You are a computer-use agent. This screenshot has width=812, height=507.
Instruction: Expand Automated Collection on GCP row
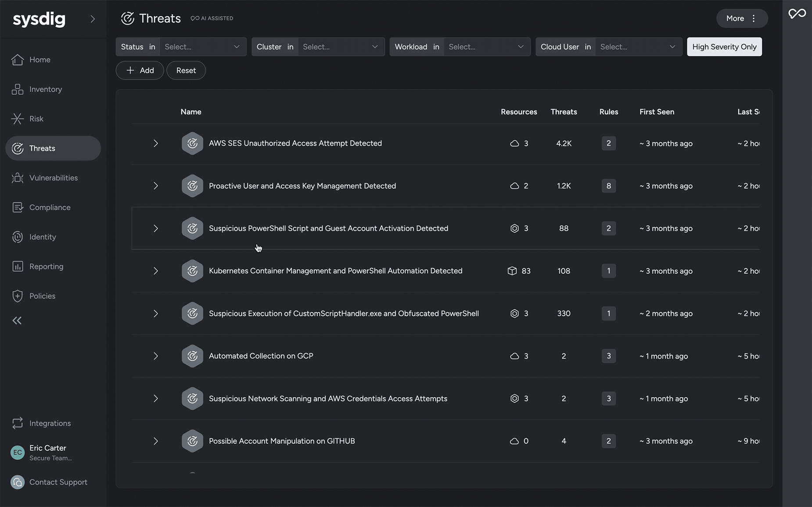tap(156, 356)
